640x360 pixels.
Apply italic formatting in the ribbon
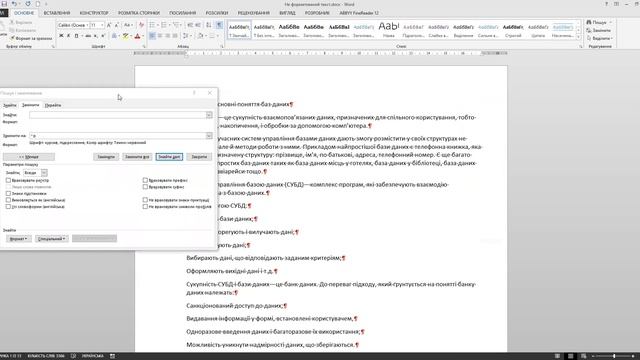(69, 36)
